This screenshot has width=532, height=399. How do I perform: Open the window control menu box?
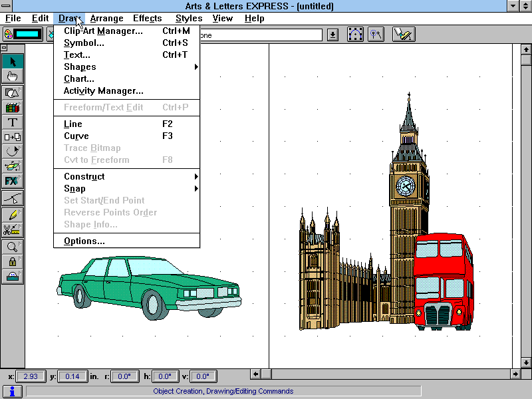6,6
